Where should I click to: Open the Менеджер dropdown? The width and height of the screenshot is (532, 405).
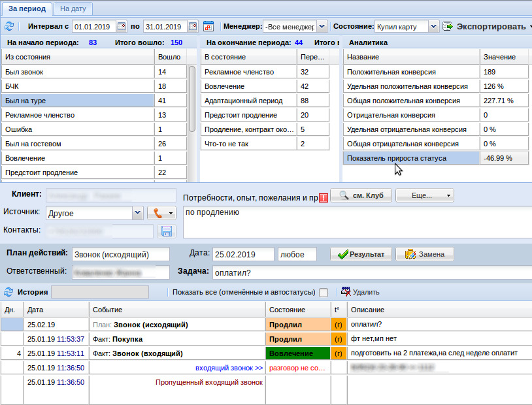(322, 26)
